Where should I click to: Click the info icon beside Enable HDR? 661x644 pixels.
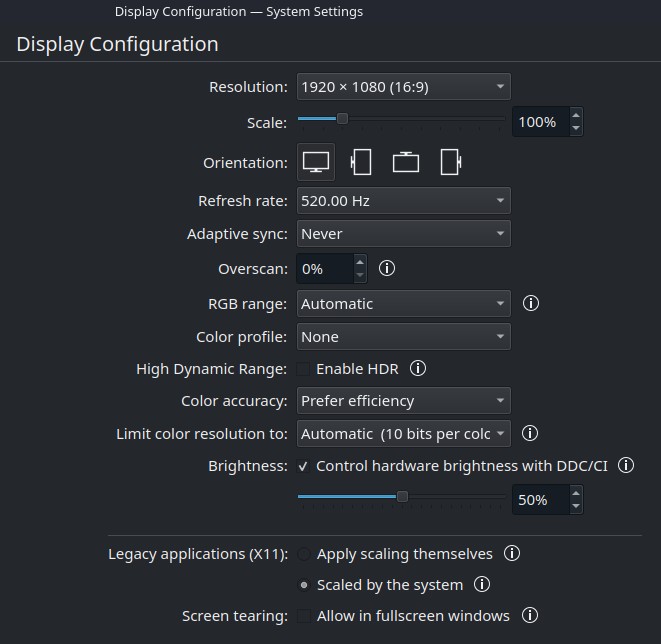(x=418, y=369)
